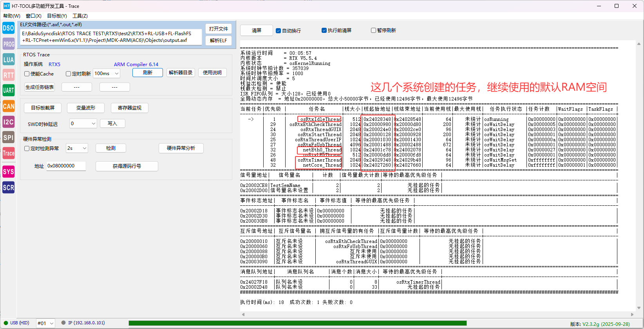644x329 pixels.
Task: Open the 工具(Z) menu
Action: (x=80, y=16)
